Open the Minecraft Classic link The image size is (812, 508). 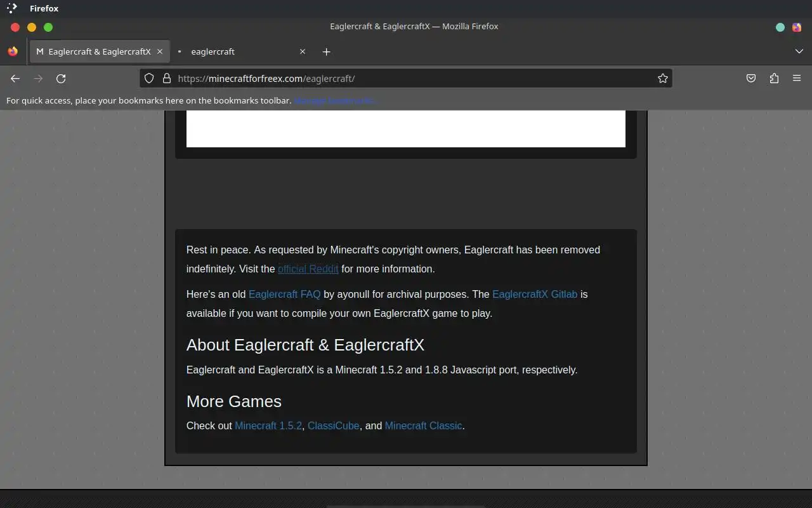coord(424,425)
